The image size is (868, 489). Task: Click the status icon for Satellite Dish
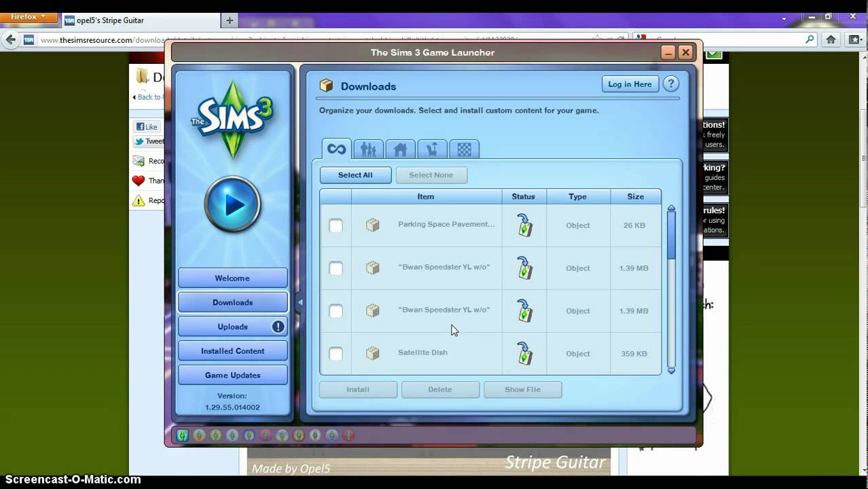click(524, 353)
